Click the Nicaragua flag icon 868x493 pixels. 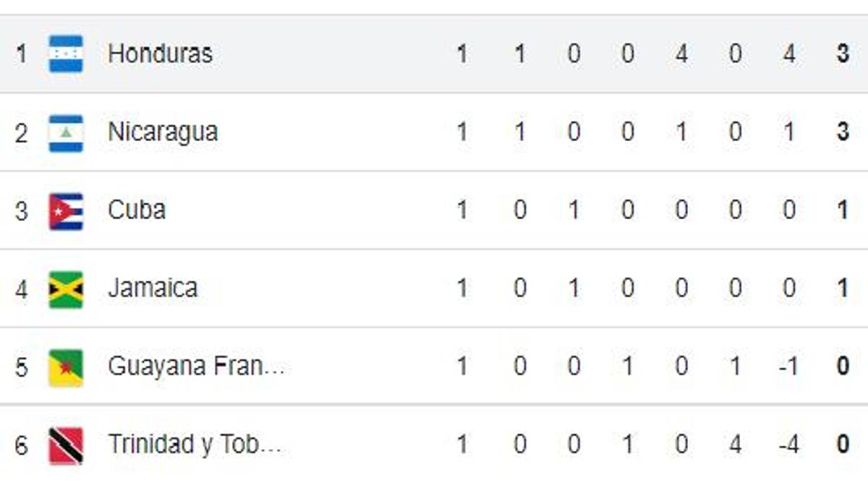click(66, 133)
